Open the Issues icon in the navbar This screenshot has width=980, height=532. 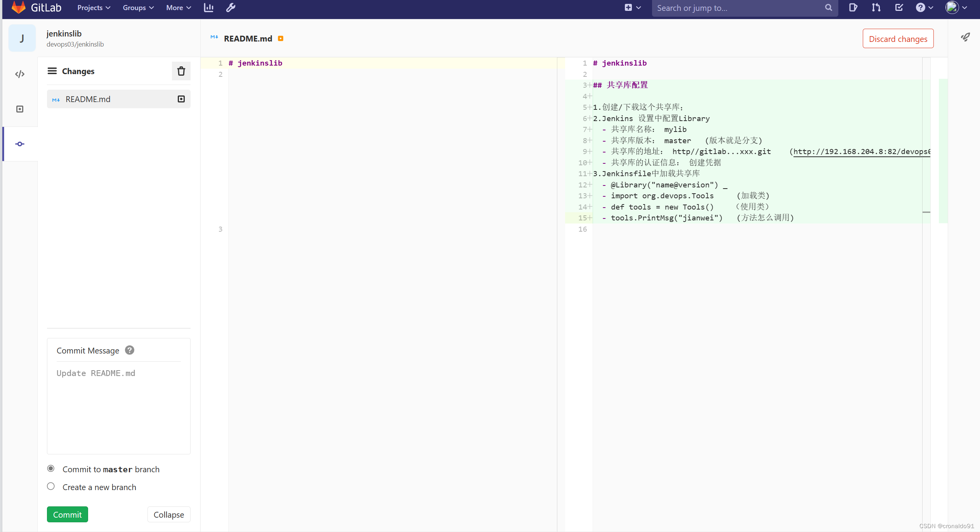click(853, 8)
